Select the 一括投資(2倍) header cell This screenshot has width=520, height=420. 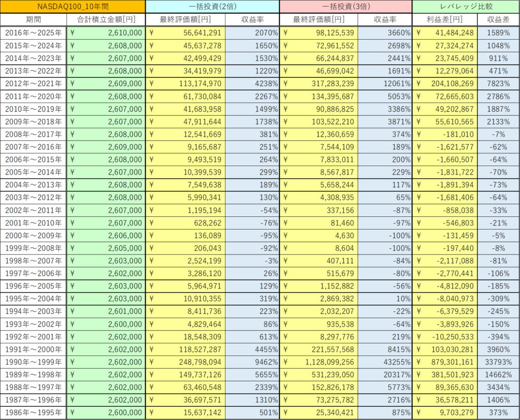point(212,7)
